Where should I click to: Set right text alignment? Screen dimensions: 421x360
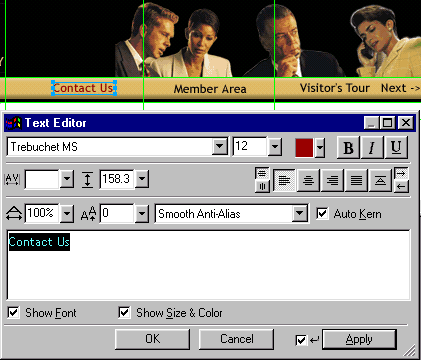[332, 180]
